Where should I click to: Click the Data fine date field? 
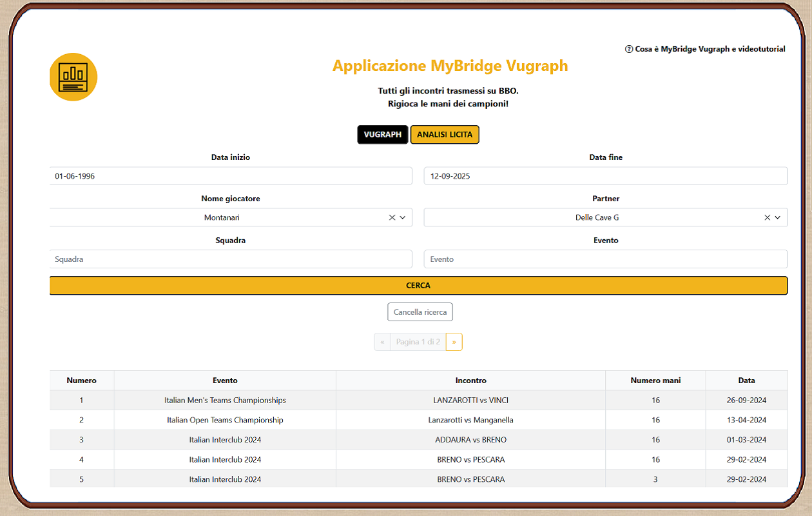coord(605,176)
